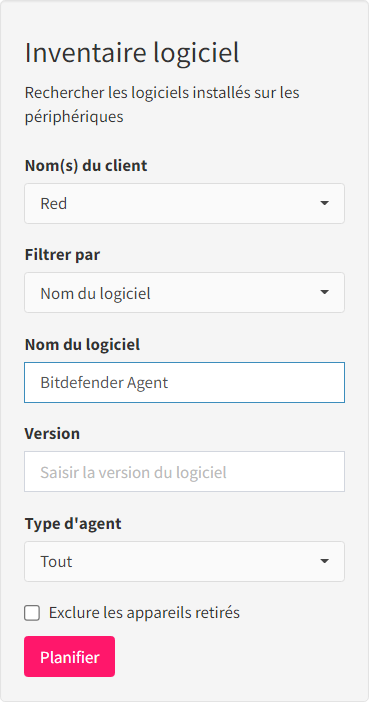369x702 pixels.
Task: Click the bold Version label
Action: 52,433
